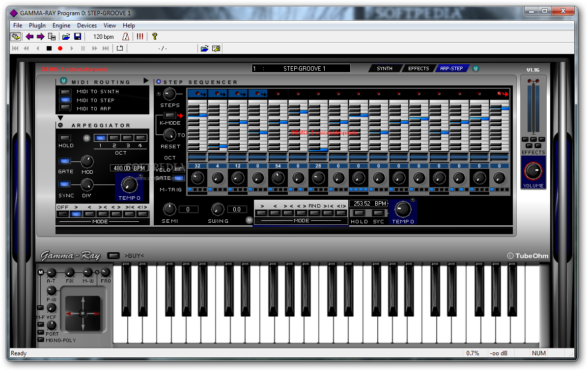Click the joystick center ball
Viewport: 588px width, 371px height.
[83, 314]
